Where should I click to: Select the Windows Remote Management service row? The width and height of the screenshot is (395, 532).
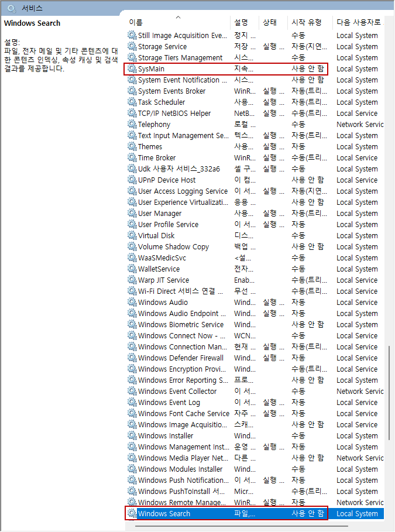point(256,502)
